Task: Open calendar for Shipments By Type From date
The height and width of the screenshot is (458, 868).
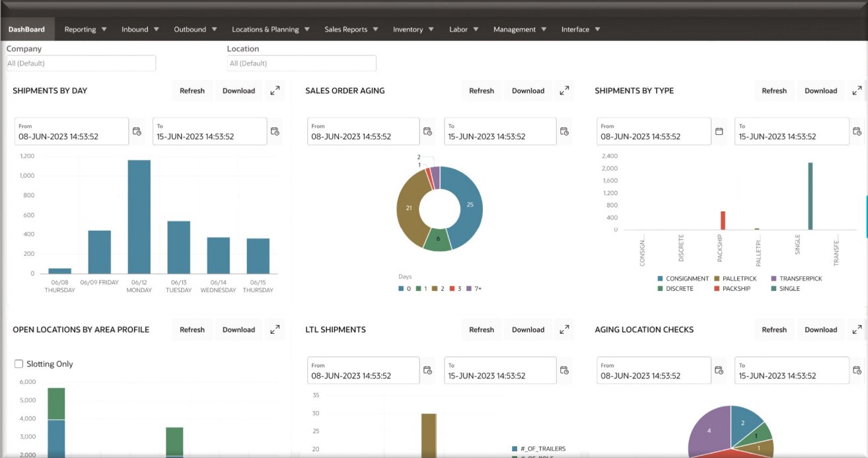Action: pos(719,132)
